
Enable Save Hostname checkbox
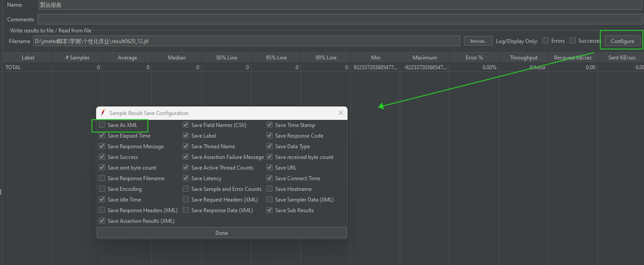270,189
